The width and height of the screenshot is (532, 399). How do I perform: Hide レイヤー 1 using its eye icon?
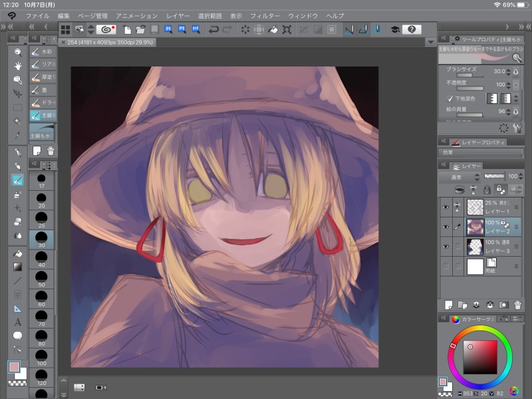pos(445,207)
